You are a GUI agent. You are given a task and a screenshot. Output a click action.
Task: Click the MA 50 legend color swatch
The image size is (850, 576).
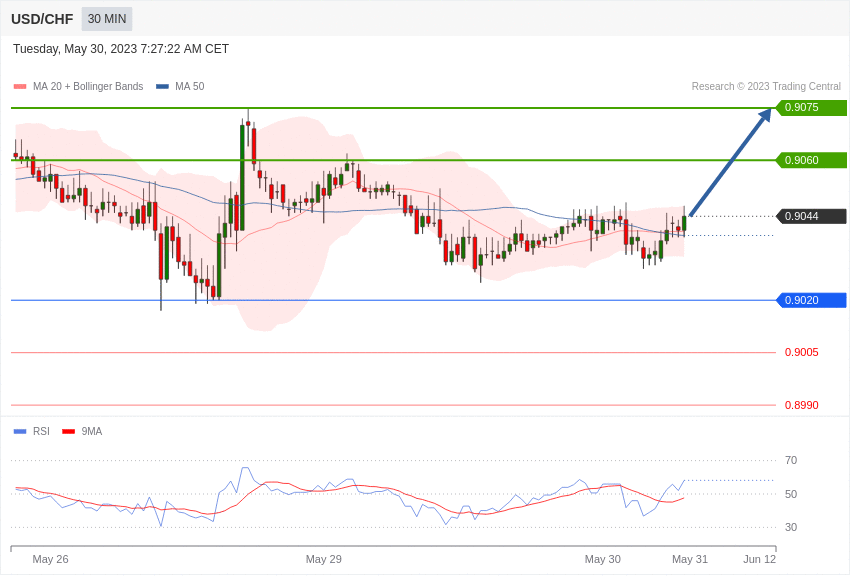(162, 86)
